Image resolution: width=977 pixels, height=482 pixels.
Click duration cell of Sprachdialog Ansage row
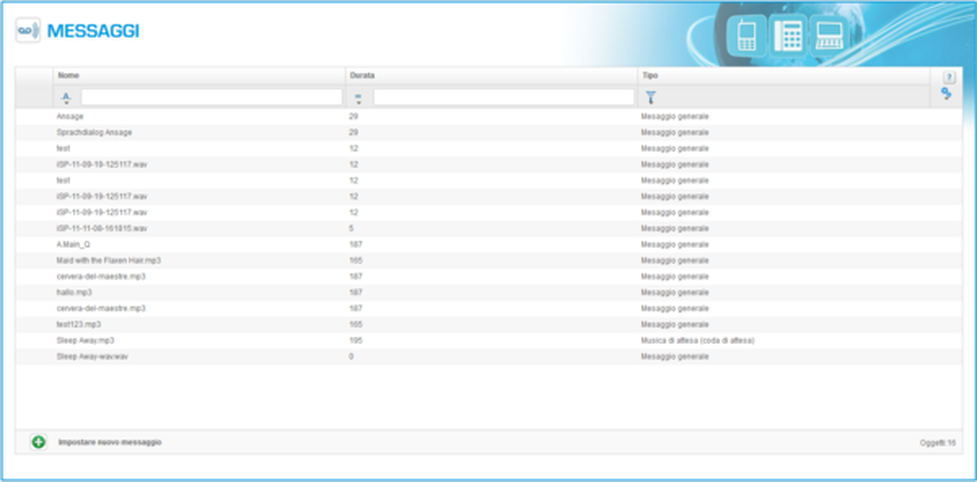click(x=353, y=133)
